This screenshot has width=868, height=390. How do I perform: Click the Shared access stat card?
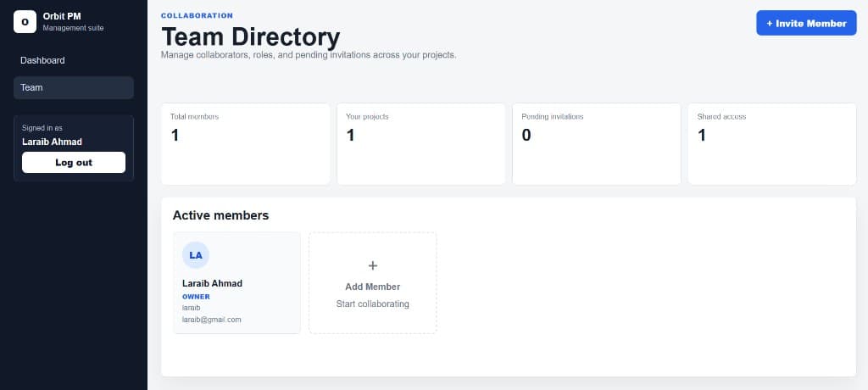tap(772, 144)
